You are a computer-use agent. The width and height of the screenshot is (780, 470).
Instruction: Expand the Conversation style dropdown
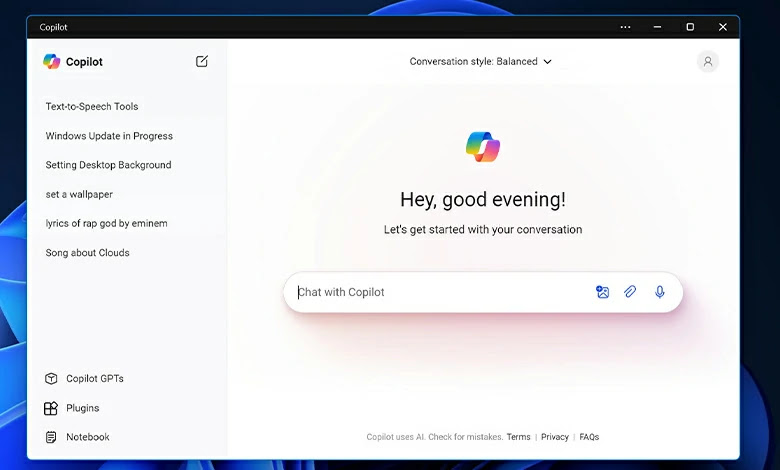coord(481,62)
